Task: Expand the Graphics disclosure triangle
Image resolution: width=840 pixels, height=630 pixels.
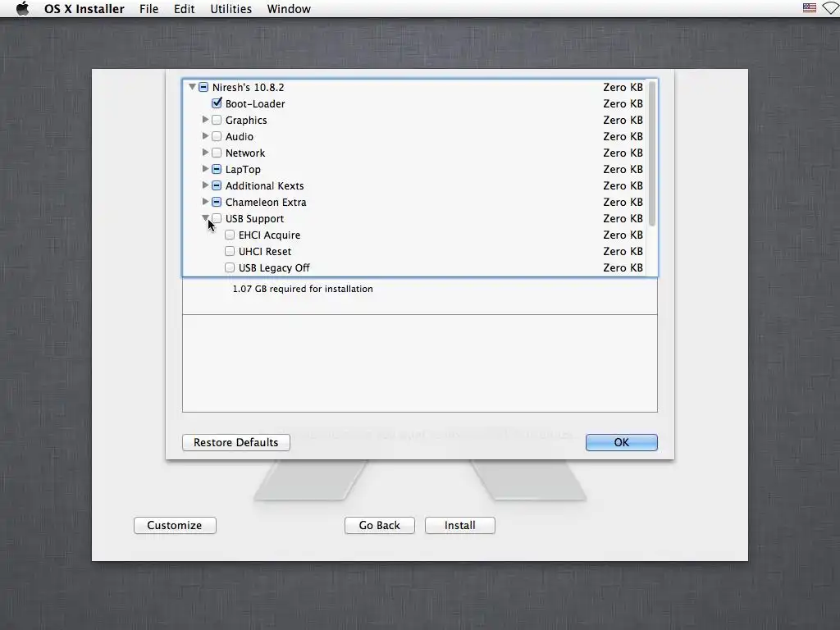Action: tap(205, 120)
